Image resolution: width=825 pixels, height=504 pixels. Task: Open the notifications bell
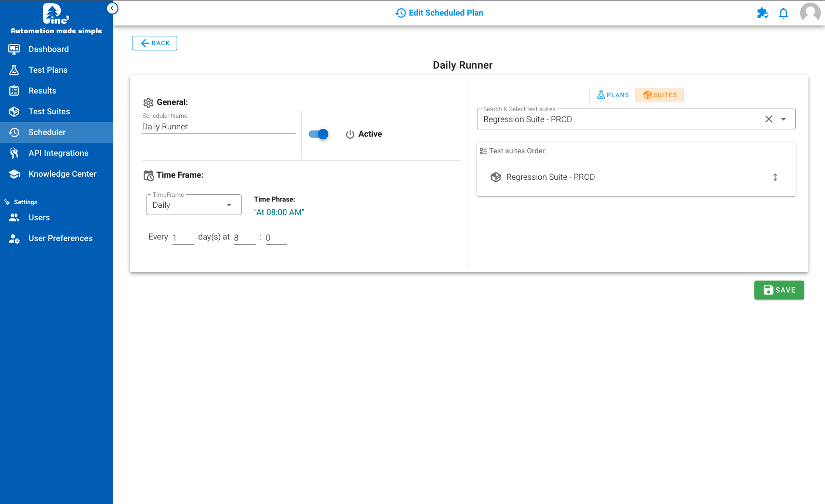(x=783, y=13)
